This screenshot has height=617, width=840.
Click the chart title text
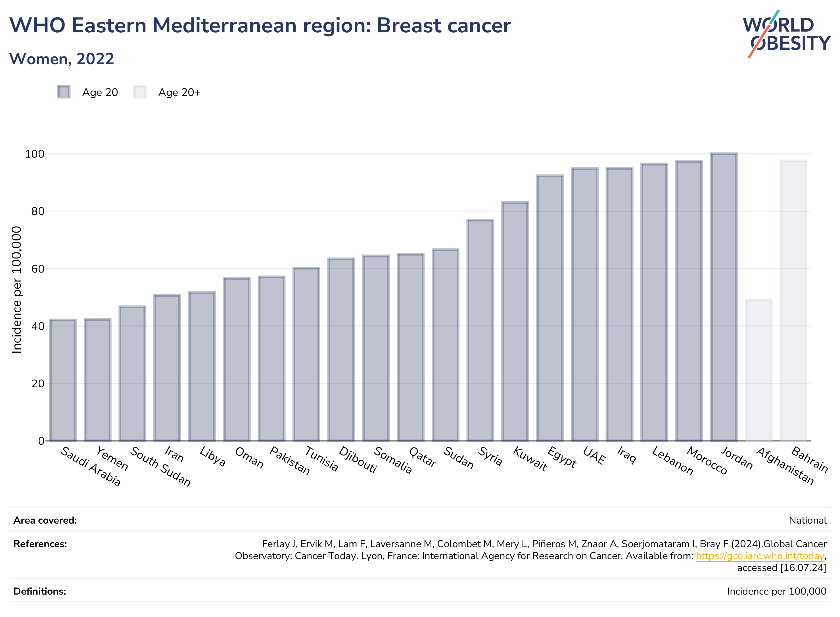pyautogui.click(x=260, y=25)
